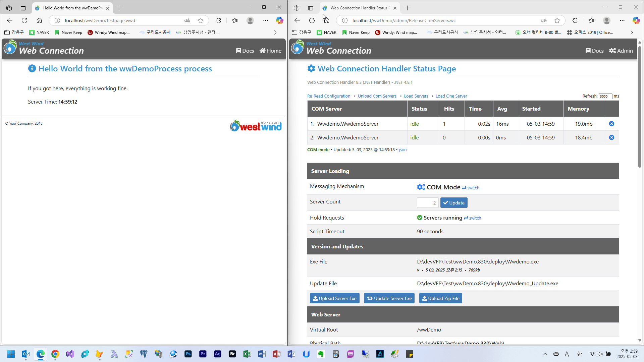
Task: Open Docs in left Web Connection header
Action: click(245, 51)
